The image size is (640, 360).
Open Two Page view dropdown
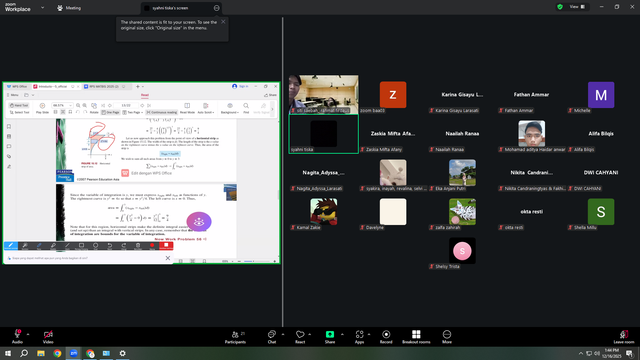(x=133, y=112)
